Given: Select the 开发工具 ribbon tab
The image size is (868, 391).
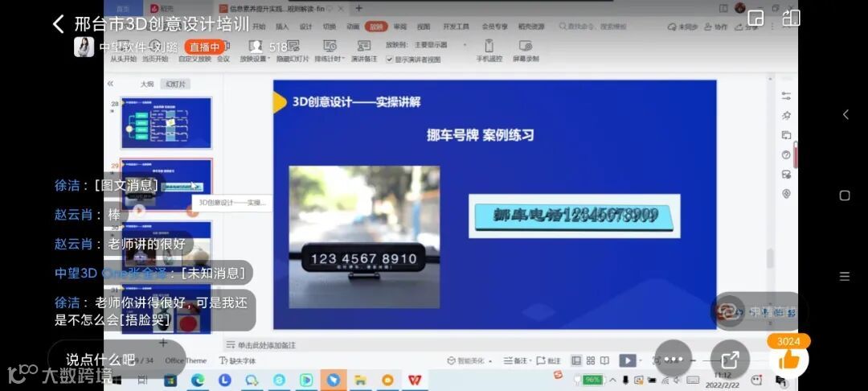Looking at the screenshot, I should (456, 27).
